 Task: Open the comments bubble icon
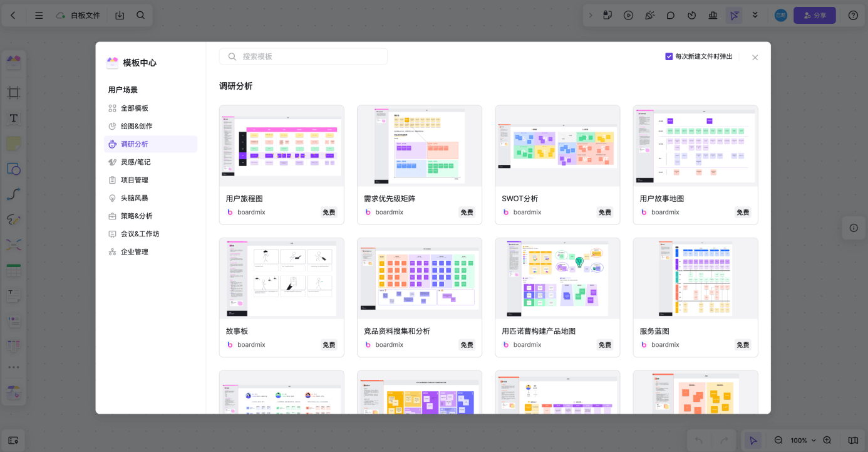click(671, 15)
